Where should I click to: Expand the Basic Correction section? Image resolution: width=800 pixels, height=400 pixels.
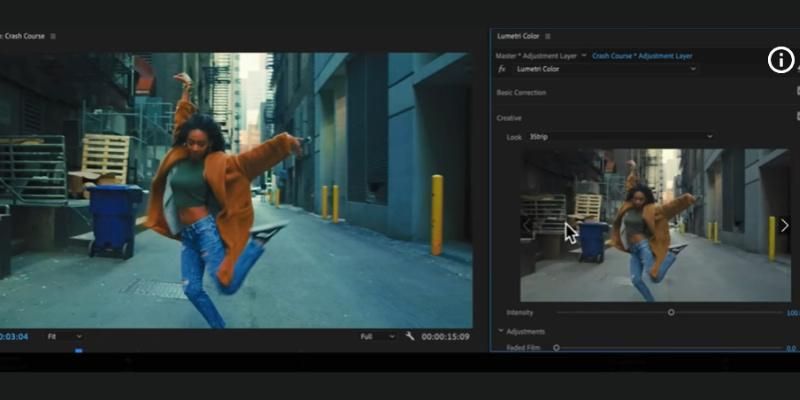click(x=521, y=92)
